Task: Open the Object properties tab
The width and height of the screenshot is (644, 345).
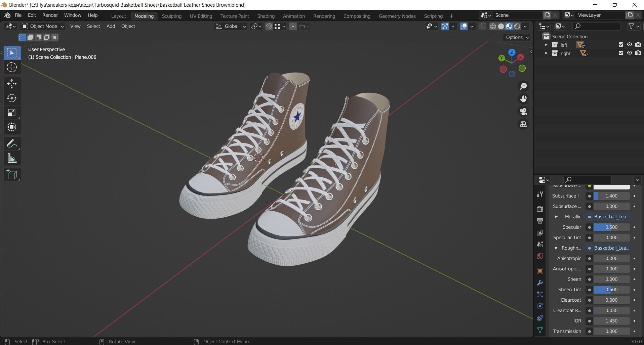Action: pyautogui.click(x=540, y=271)
